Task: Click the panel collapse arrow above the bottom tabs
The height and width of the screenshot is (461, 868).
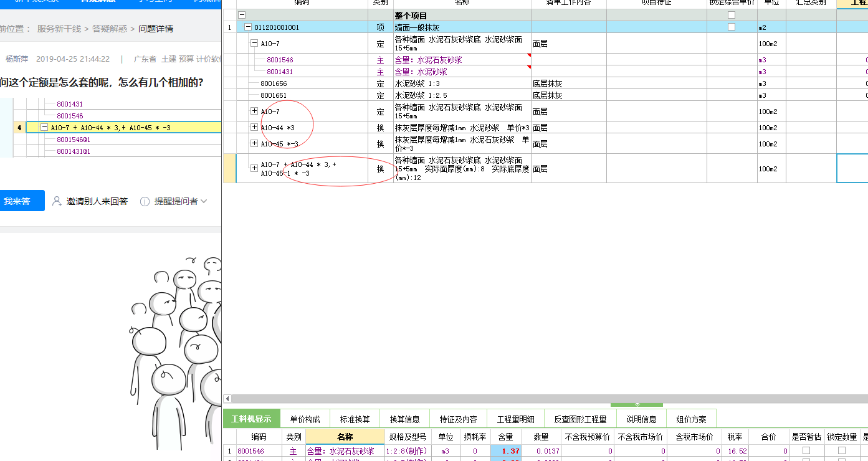Action: pos(636,405)
